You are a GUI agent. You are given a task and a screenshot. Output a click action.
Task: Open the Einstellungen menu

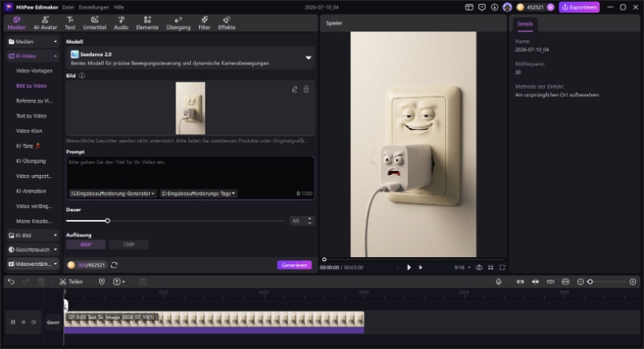coord(93,7)
